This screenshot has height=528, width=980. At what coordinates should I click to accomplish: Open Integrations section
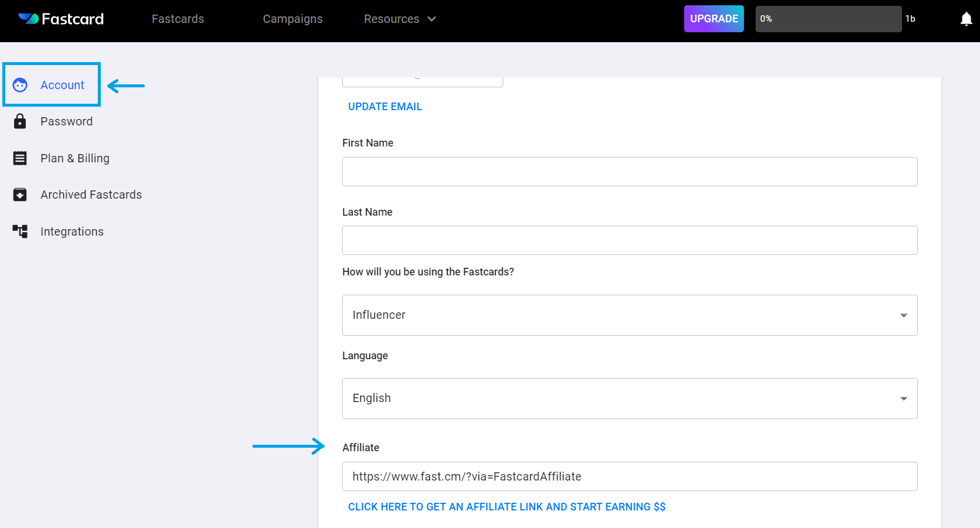72,231
